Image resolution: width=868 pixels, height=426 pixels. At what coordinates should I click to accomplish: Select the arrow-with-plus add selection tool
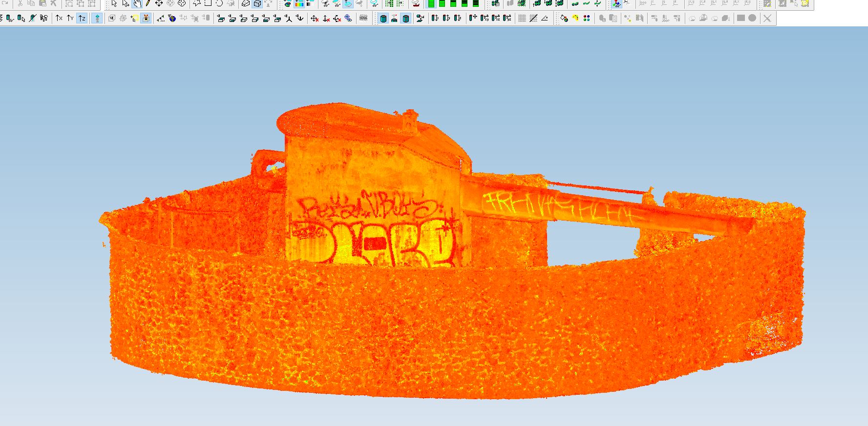126,3
